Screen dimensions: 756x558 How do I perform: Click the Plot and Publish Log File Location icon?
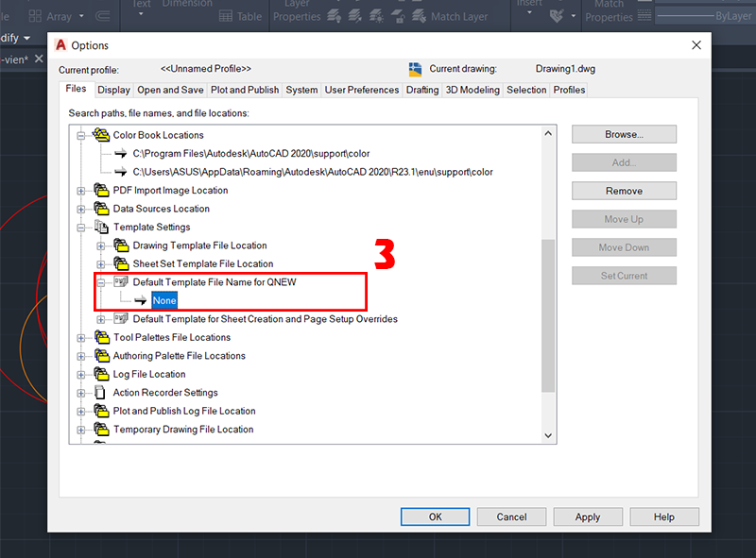pos(101,411)
